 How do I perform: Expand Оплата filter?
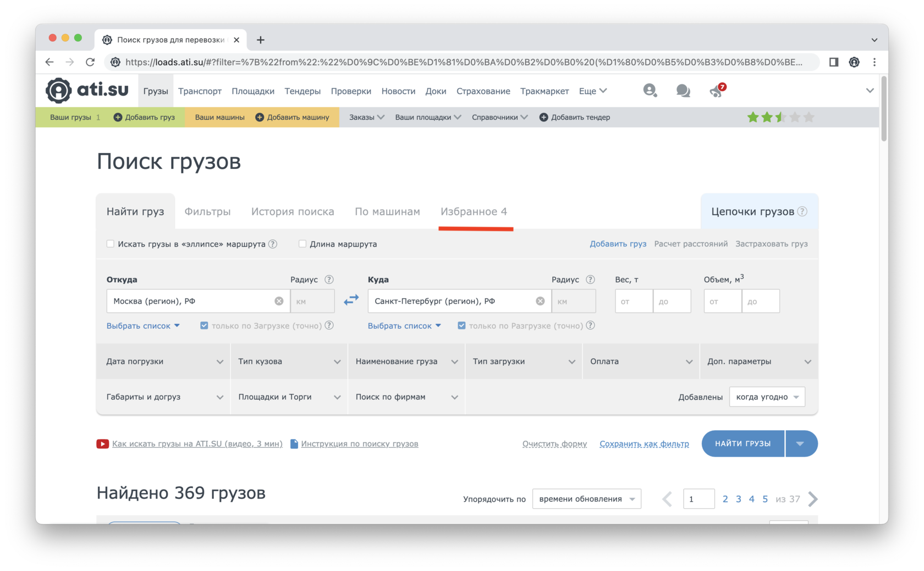tap(641, 361)
